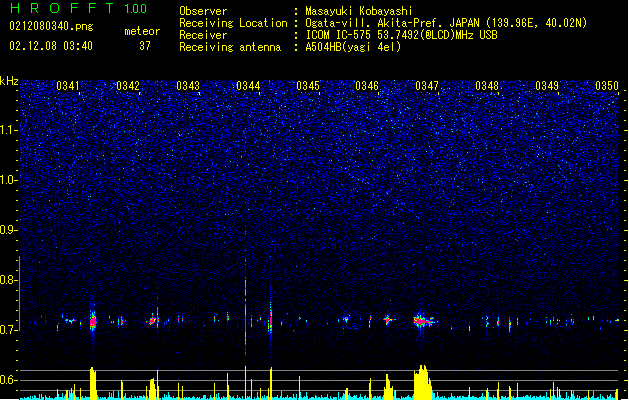Click the 0.6 kHz axis label
The height and width of the screenshot is (400, 629).
pyautogui.click(x=9, y=380)
